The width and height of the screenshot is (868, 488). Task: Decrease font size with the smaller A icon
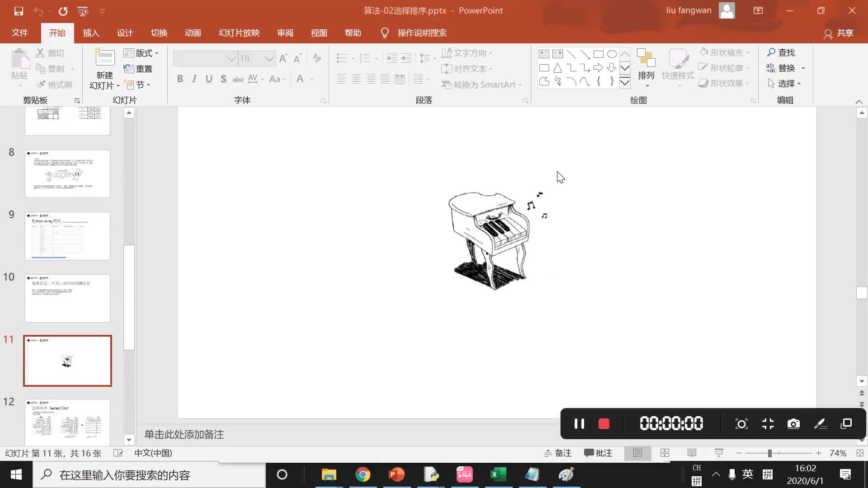pos(297,58)
